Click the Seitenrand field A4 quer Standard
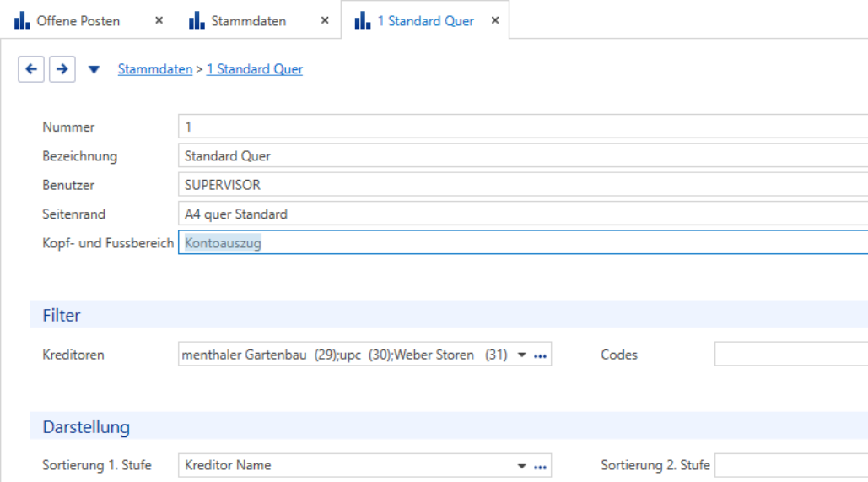 pos(523,214)
